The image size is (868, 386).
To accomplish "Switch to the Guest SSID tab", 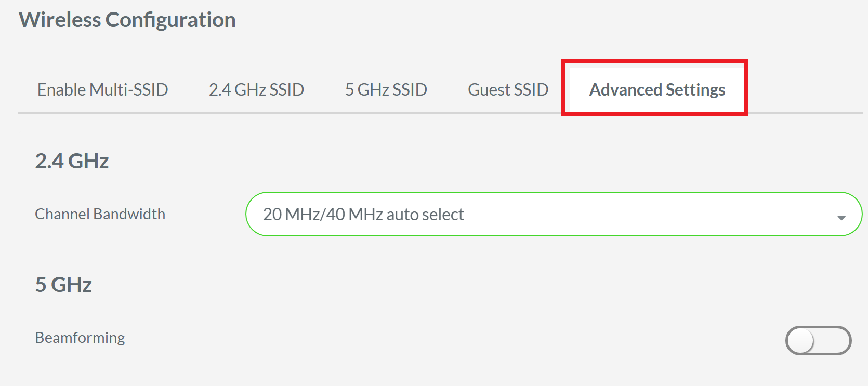I will (x=508, y=89).
